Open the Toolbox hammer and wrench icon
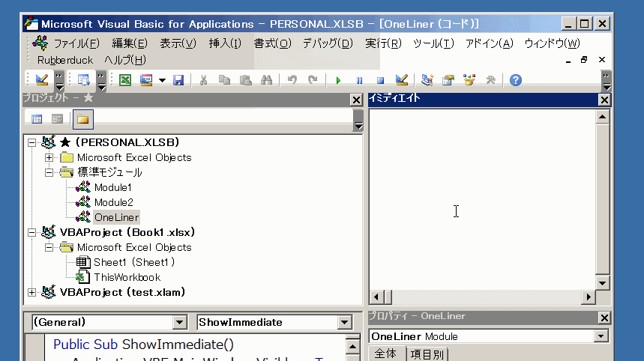Screen dimensions: 644x361 click(x=490, y=79)
